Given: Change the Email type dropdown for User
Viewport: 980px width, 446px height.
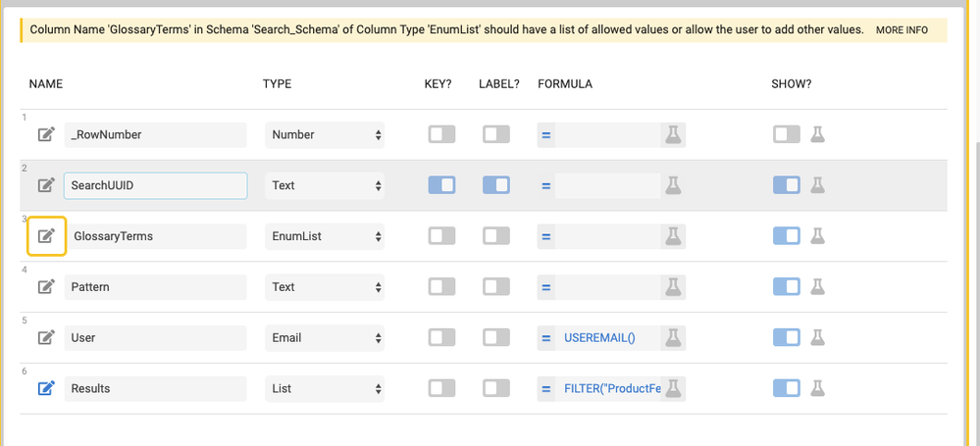Looking at the screenshot, I should (x=325, y=337).
